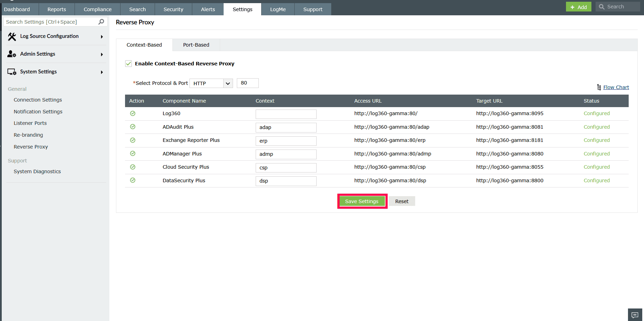Viewport: 644px width, 321px height.
Task: Open the HTTP protocol dropdown
Action: pyautogui.click(x=211, y=83)
